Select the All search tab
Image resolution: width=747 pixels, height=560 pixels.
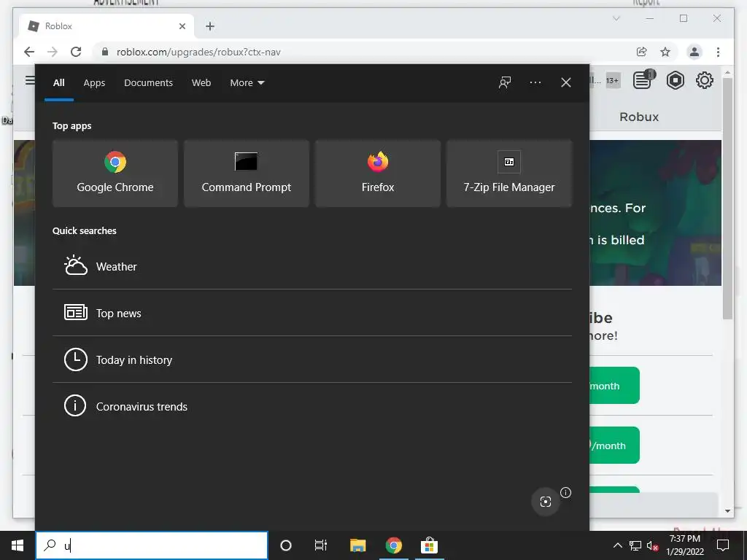point(58,83)
